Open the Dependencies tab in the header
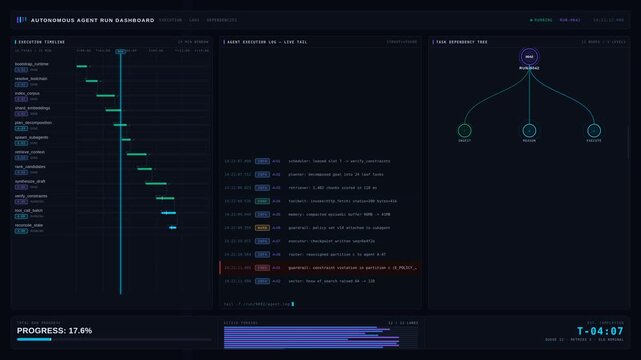This screenshot has width=641, height=360. 222,20
